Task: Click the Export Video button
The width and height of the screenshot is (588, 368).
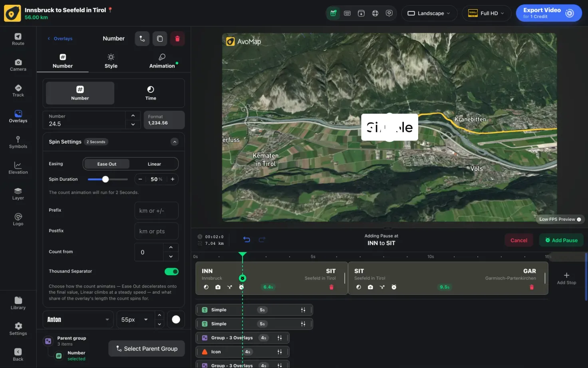Action: pos(548,13)
